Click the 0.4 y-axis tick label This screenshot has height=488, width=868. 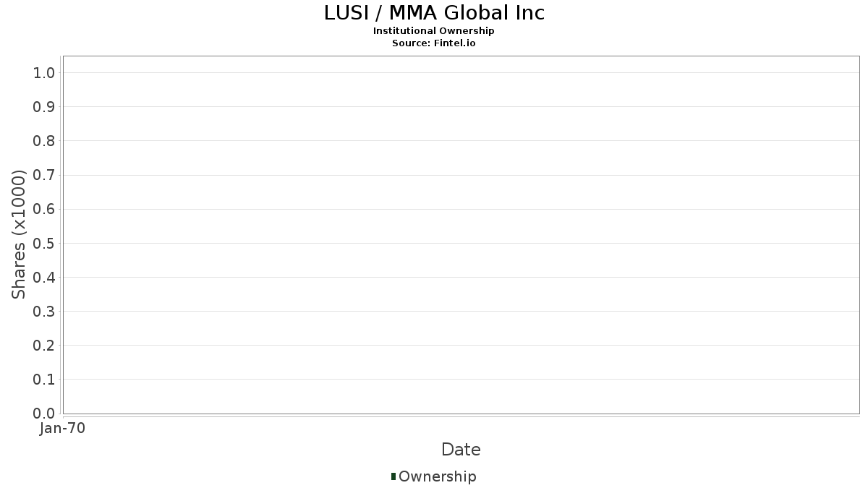pos(44,277)
